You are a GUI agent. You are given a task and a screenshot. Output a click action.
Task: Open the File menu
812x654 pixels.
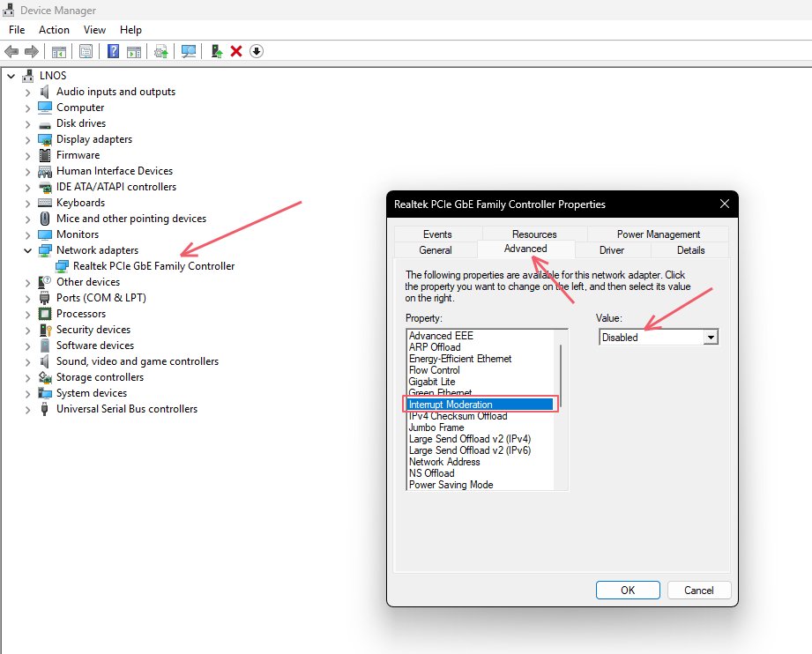coord(17,30)
